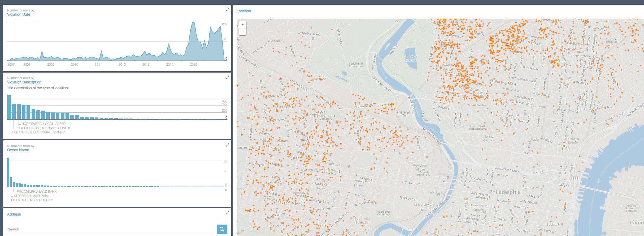Click the magnifying glass search button

click(222, 229)
